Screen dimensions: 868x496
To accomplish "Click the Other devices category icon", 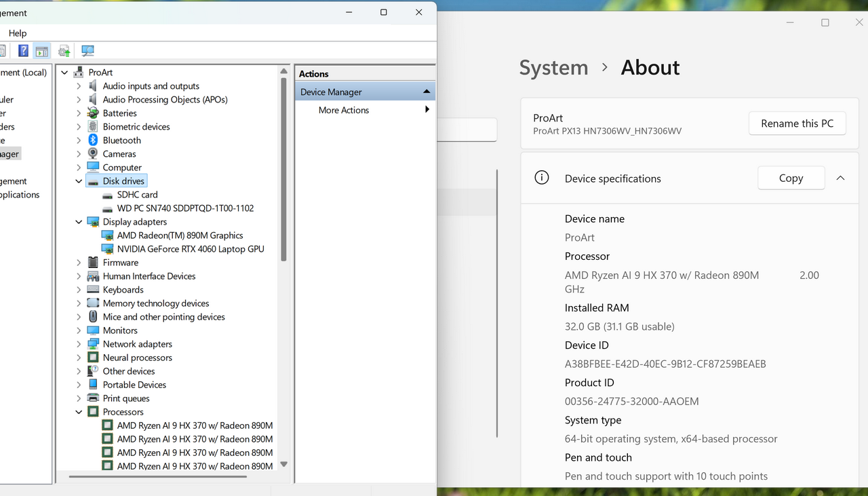I will point(93,371).
